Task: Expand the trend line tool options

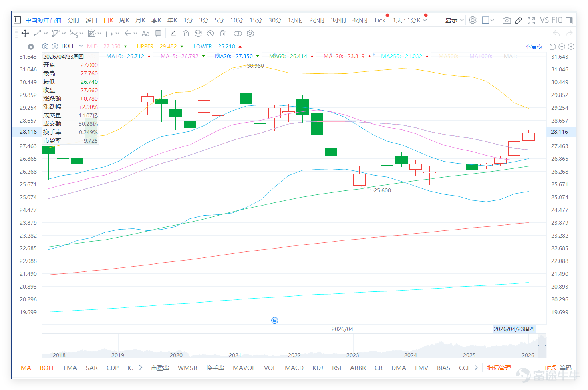Action: point(46,34)
